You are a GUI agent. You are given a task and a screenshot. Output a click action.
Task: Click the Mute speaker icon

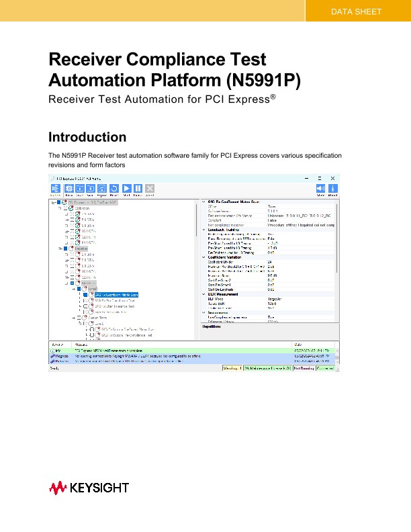coord(320,188)
